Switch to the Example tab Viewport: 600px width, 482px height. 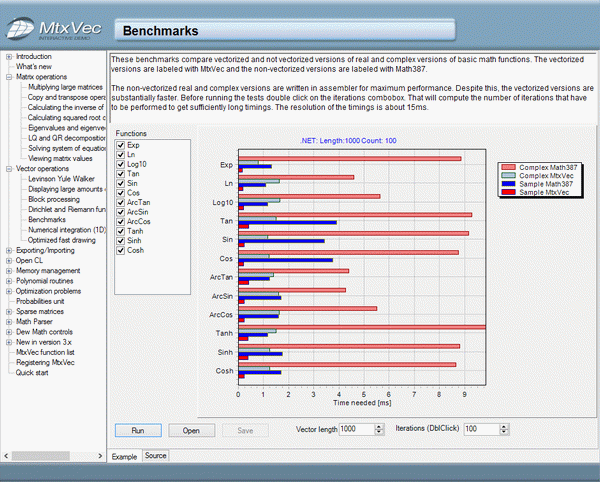pyautogui.click(x=124, y=456)
